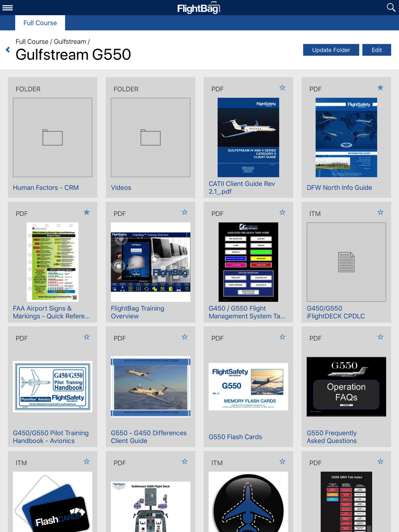399x532 pixels.
Task: Star the Gulfstream G550 Flight Deck PDF
Action: pos(184,461)
